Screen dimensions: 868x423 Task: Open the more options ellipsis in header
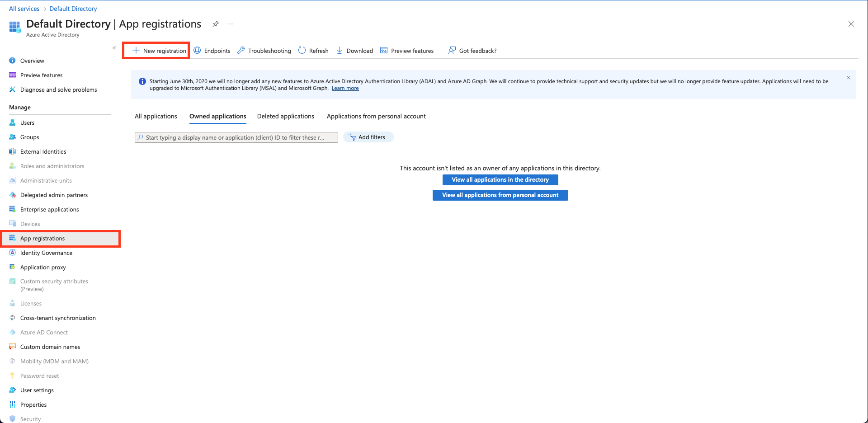click(230, 24)
